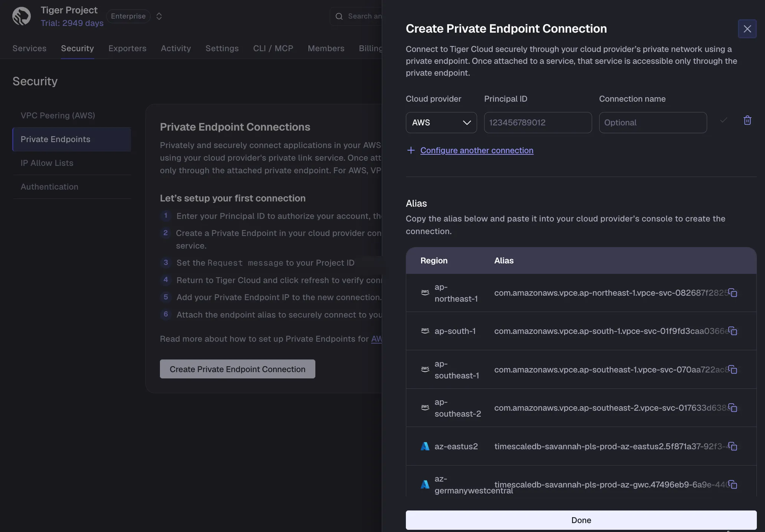The image size is (765, 532).
Task: Click AWS logo in ap-northeast-1 row
Action: point(425,293)
